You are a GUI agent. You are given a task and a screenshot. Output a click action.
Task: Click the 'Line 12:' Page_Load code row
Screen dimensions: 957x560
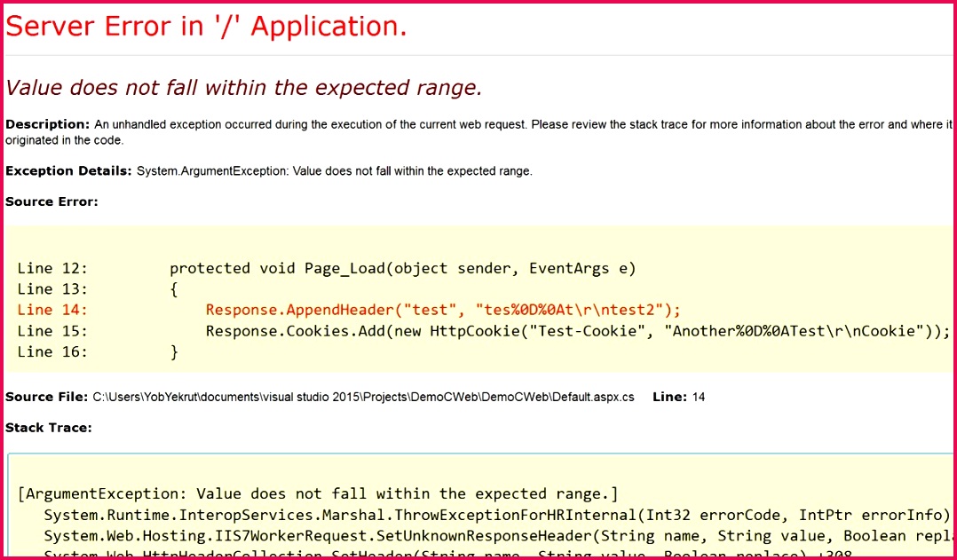pos(327,268)
